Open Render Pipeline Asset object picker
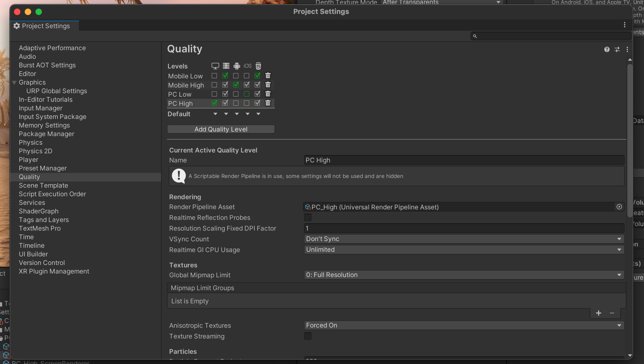This screenshot has width=644, height=364. click(619, 207)
